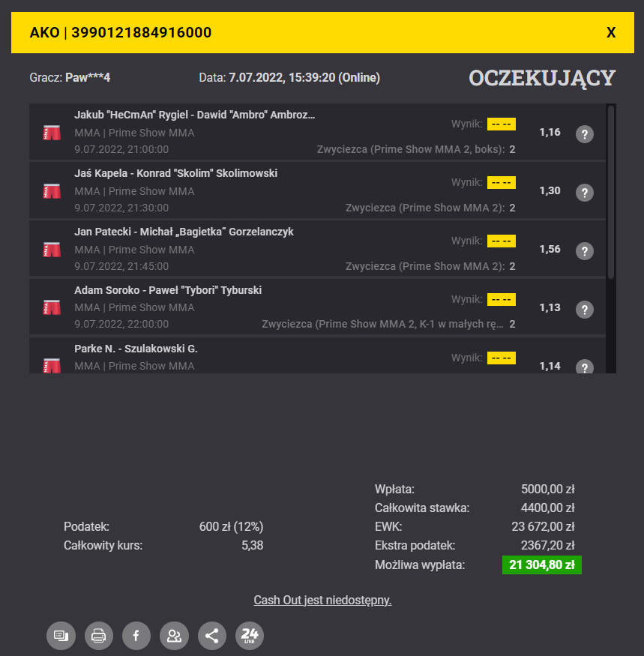Click odds value 1,14
The image size is (644, 656).
point(550,366)
